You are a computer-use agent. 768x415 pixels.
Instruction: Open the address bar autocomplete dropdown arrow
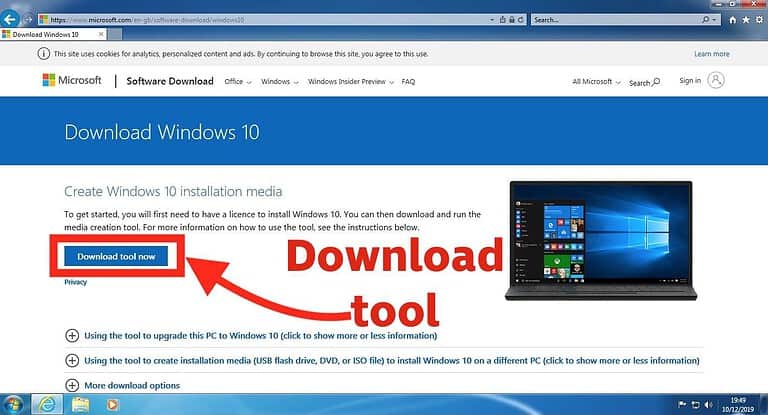click(492, 20)
